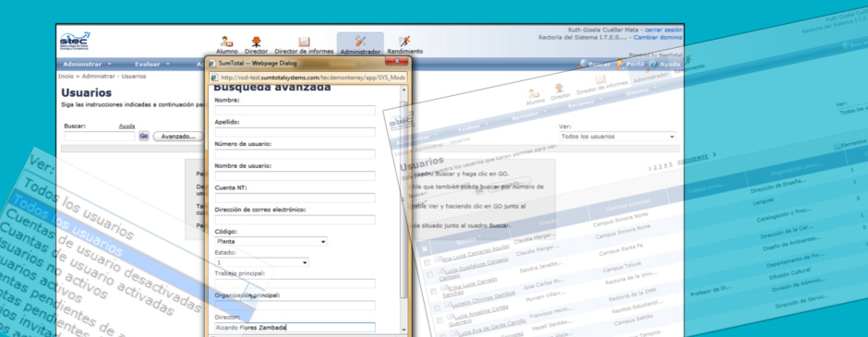868x337 pixels.
Task: Click the Cambiar dominio link
Action: [x=657, y=37]
